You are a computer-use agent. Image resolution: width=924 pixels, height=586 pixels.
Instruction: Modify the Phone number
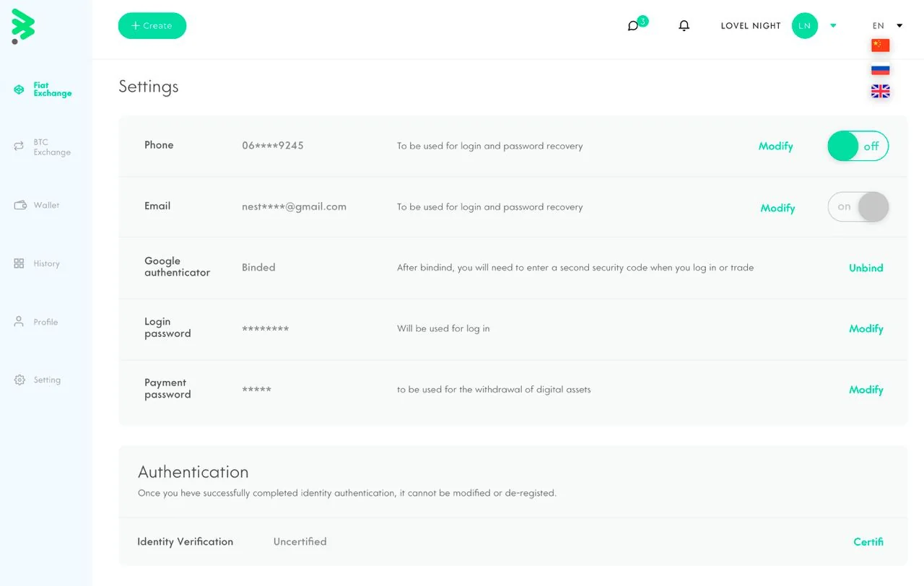coord(776,146)
